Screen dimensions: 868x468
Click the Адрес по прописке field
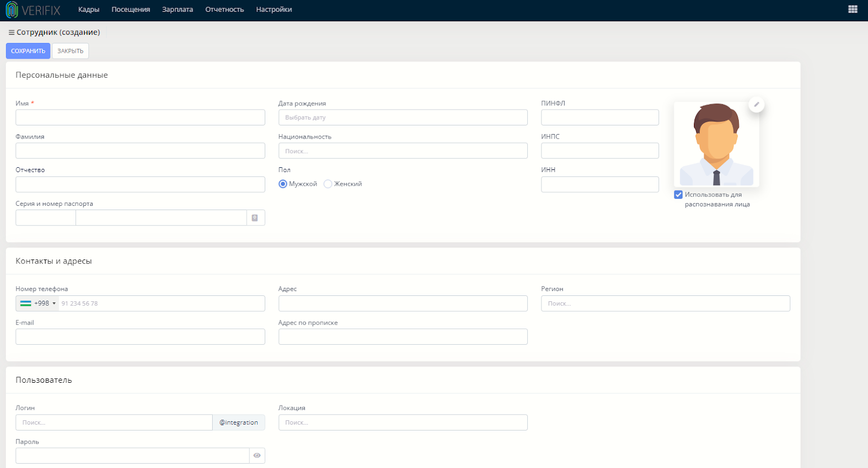tap(403, 337)
